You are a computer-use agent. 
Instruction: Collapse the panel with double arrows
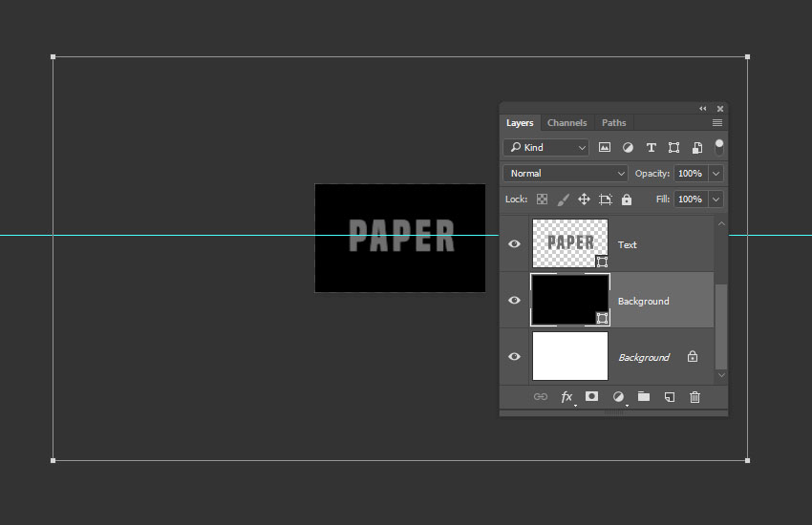coord(703,108)
